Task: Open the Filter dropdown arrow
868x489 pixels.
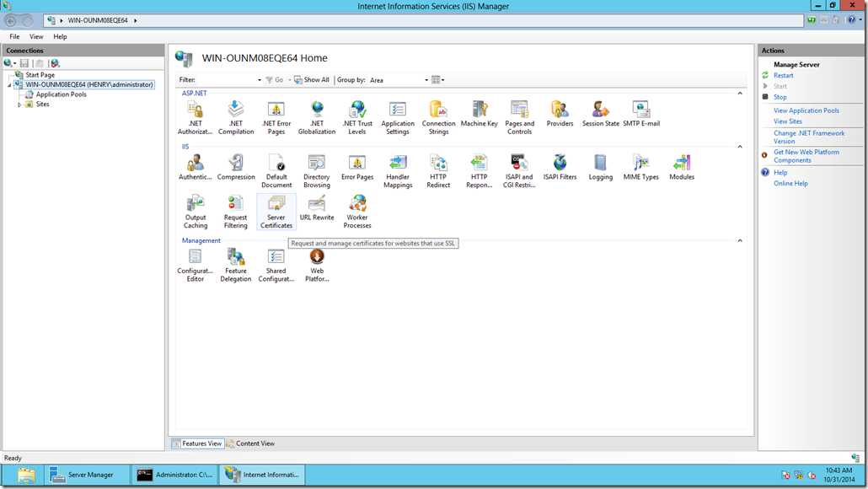Action: tap(259, 80)
